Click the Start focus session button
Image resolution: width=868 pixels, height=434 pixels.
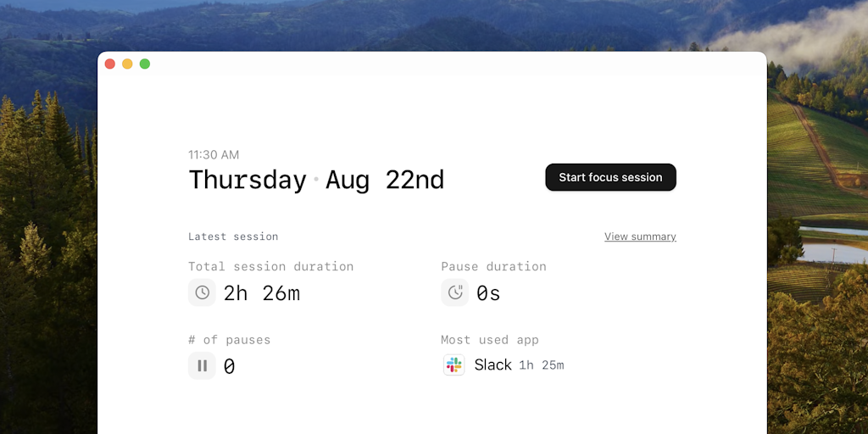point(610,177)
